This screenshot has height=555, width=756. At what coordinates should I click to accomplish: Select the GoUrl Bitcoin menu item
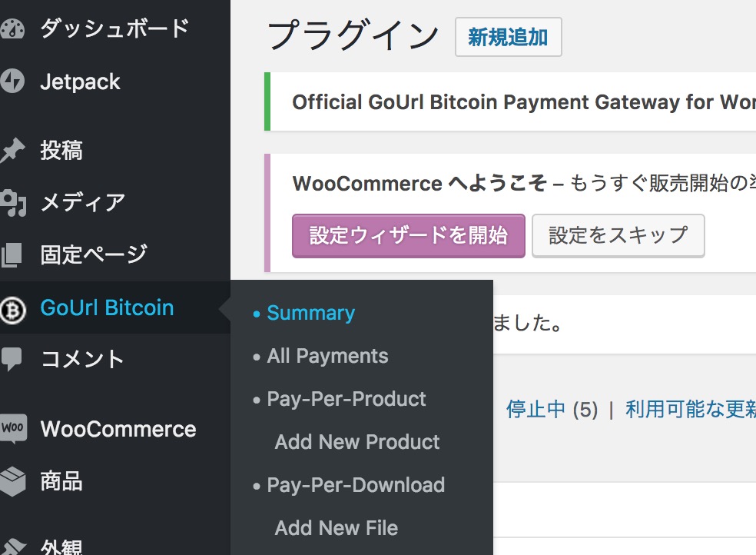(x=107, y=307)
